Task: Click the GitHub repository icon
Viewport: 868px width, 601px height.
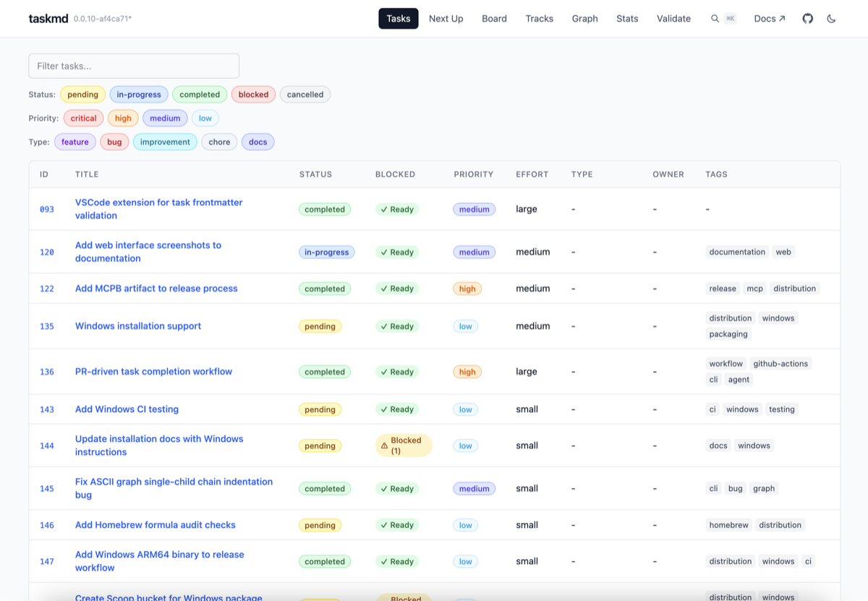Action: (807, 18)
